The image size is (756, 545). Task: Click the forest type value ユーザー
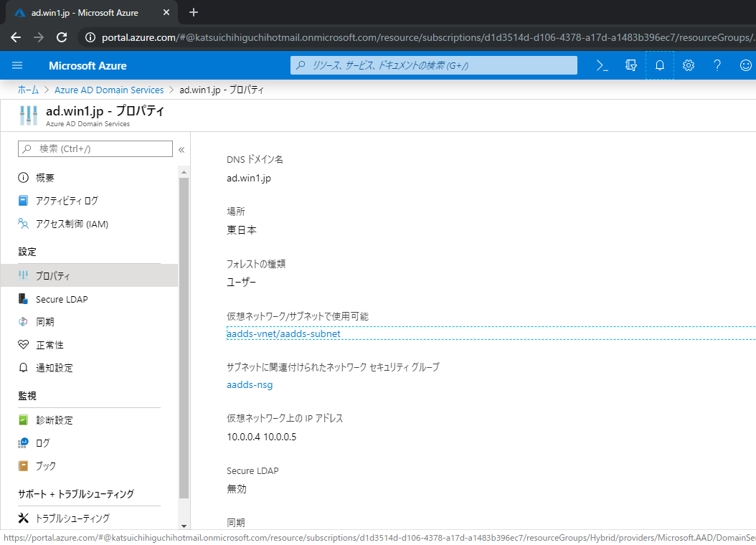click(x=242, y=282)
